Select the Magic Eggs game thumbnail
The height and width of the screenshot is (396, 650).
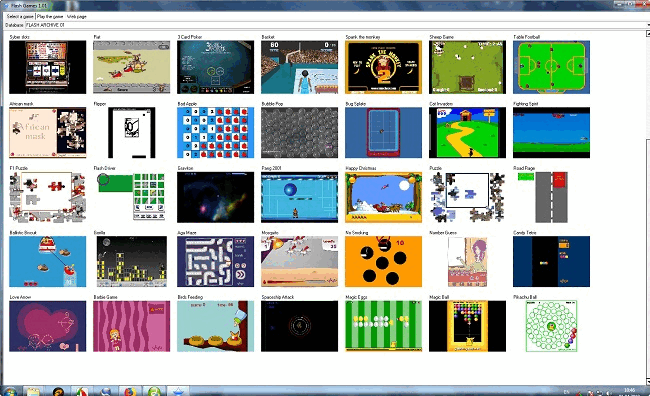(383, 326)
